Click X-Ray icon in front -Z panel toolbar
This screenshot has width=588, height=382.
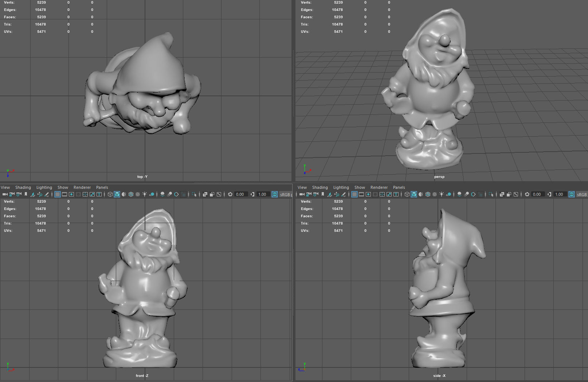point(205,194)
